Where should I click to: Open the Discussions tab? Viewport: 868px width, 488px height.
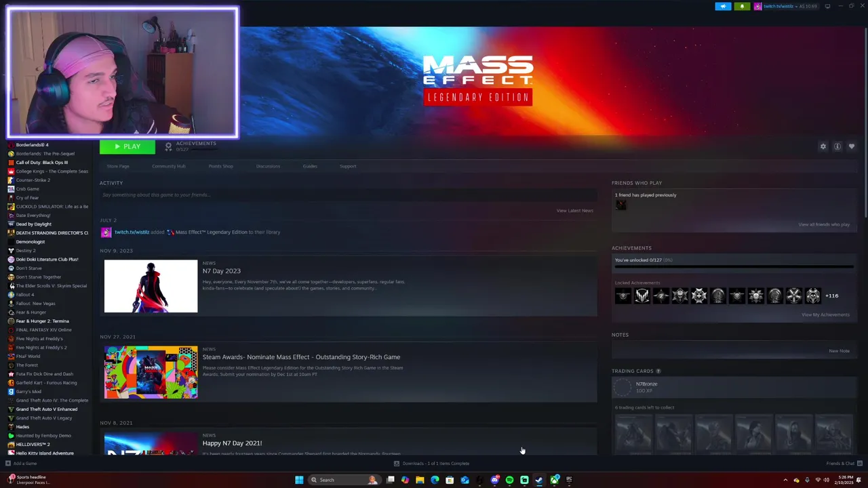268,166
